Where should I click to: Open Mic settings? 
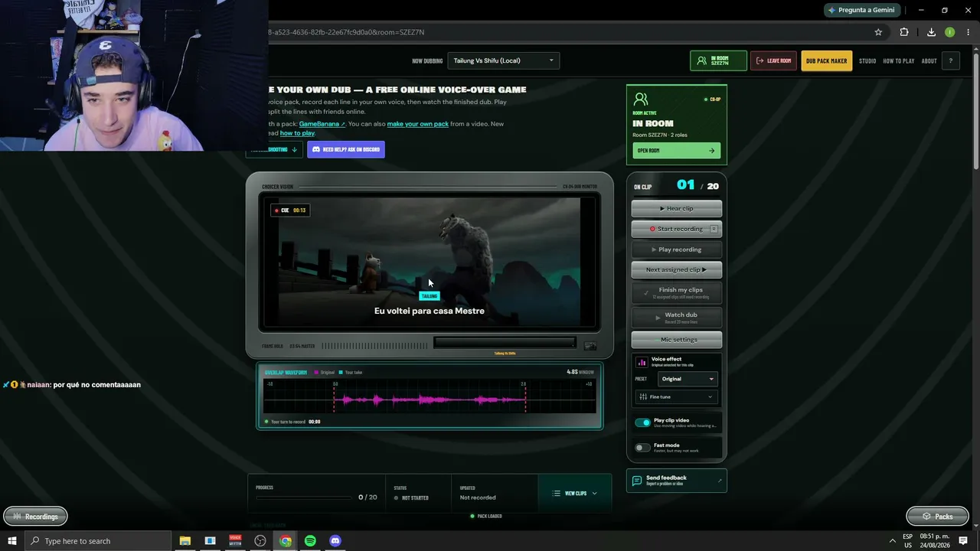click(676, 340)
